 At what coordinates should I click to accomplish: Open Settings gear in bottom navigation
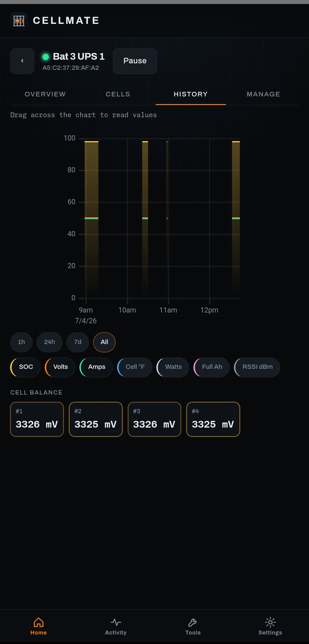click(x=270, y=626)
